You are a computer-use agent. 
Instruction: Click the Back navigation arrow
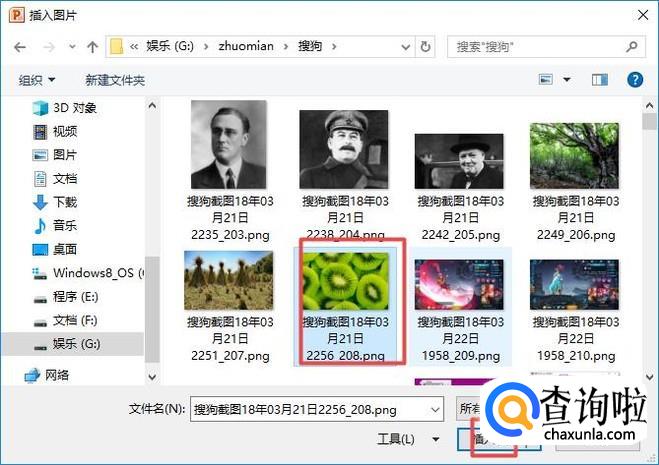(20, 47)
